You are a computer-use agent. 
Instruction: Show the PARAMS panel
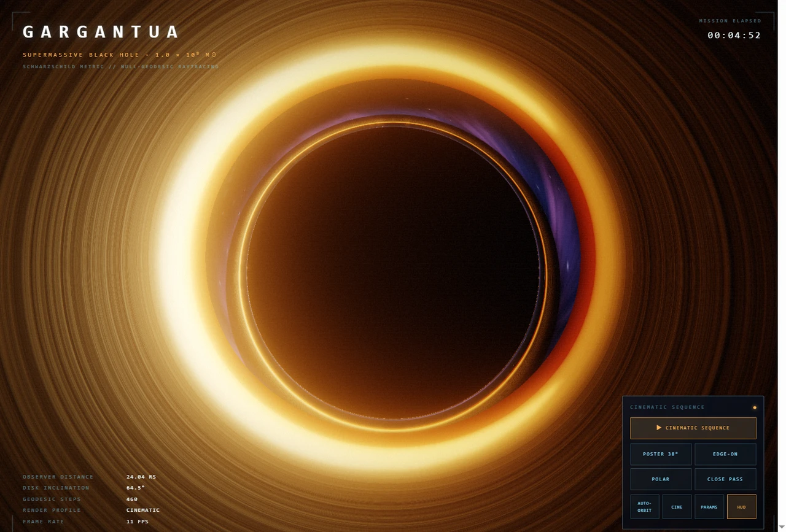pyautogui.click(x=709, y=507)
